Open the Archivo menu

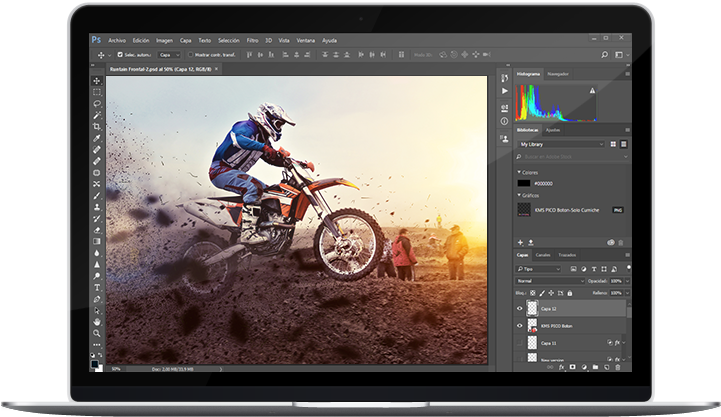point(117,40)
